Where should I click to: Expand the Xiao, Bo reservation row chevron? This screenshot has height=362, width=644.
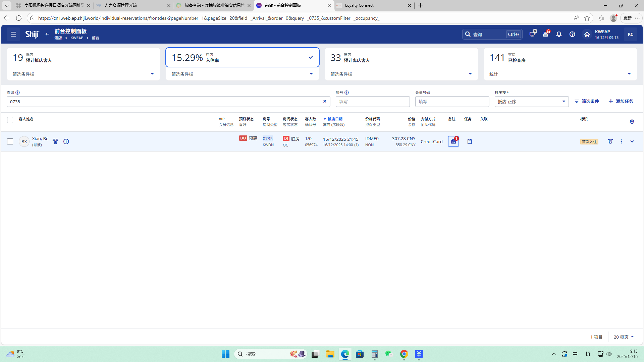coord(632,141)
